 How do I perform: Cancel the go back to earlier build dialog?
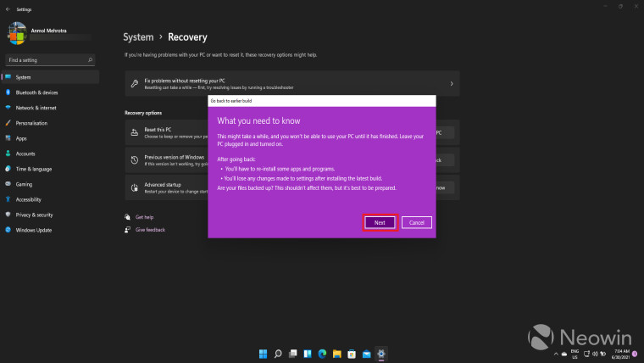[x=416, y=222]
